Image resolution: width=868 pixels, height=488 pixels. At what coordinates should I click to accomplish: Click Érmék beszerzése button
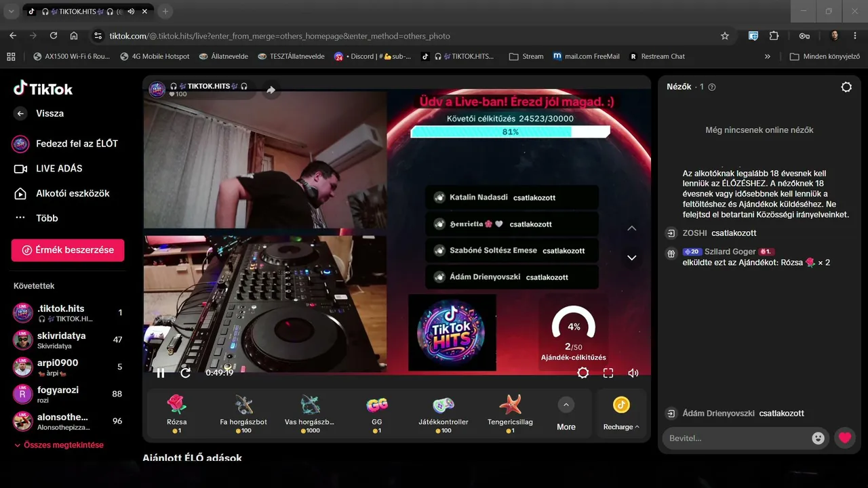click(68, 250)
